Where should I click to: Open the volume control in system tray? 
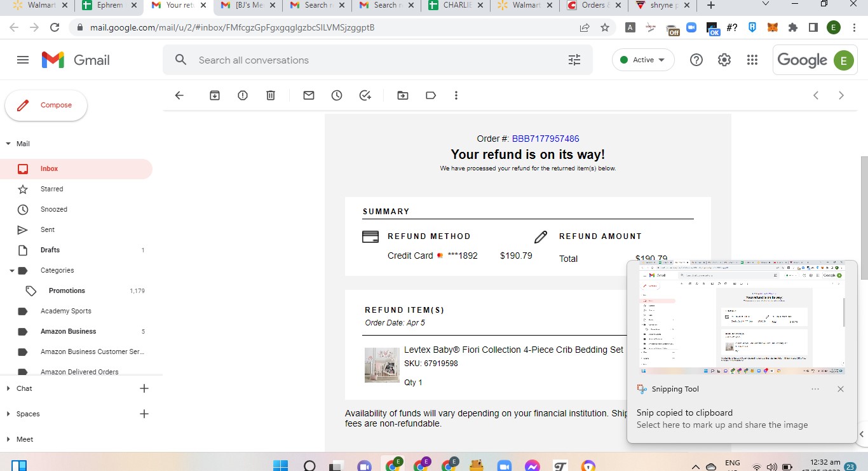[771, 467]
